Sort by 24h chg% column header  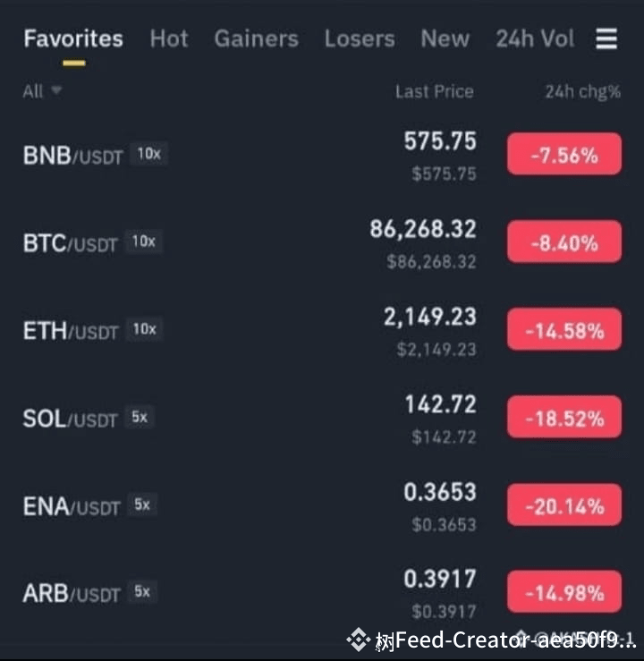pos(583,91)
